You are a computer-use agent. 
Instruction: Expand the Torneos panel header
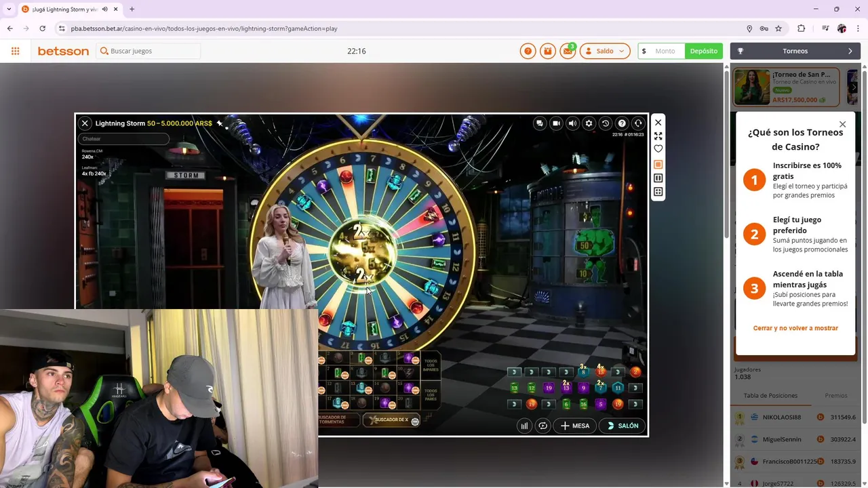coord(795,51)
